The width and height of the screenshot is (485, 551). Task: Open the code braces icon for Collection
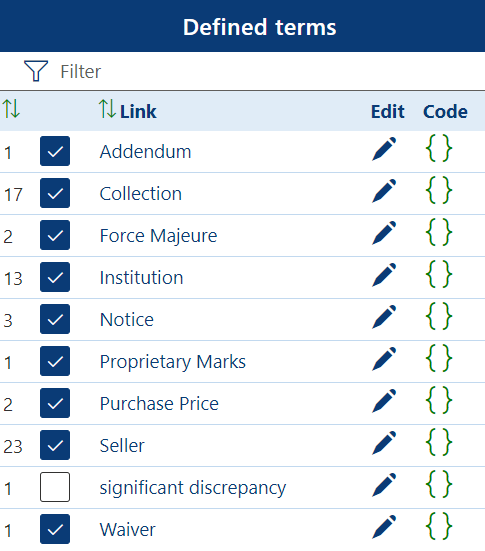pyautogui.click(x=439, y=190)
